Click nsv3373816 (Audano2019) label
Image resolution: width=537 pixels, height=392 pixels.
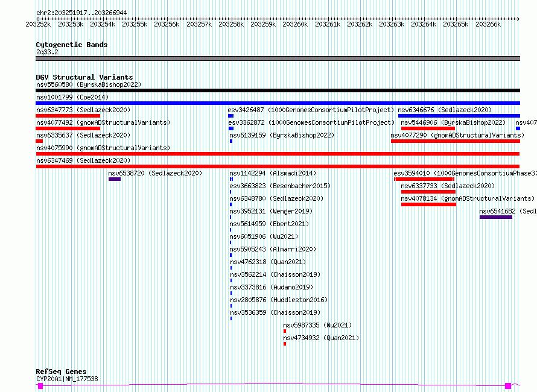click(272, 287)
